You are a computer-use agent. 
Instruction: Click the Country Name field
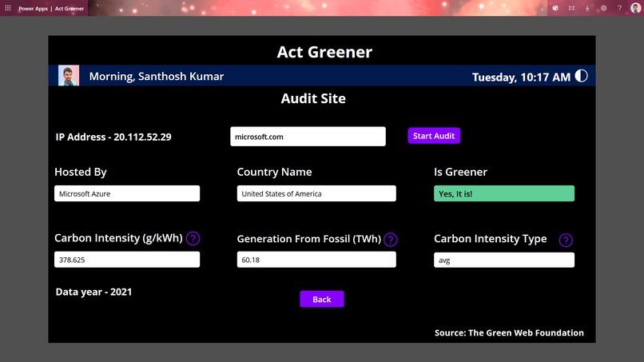click(316, 193)
